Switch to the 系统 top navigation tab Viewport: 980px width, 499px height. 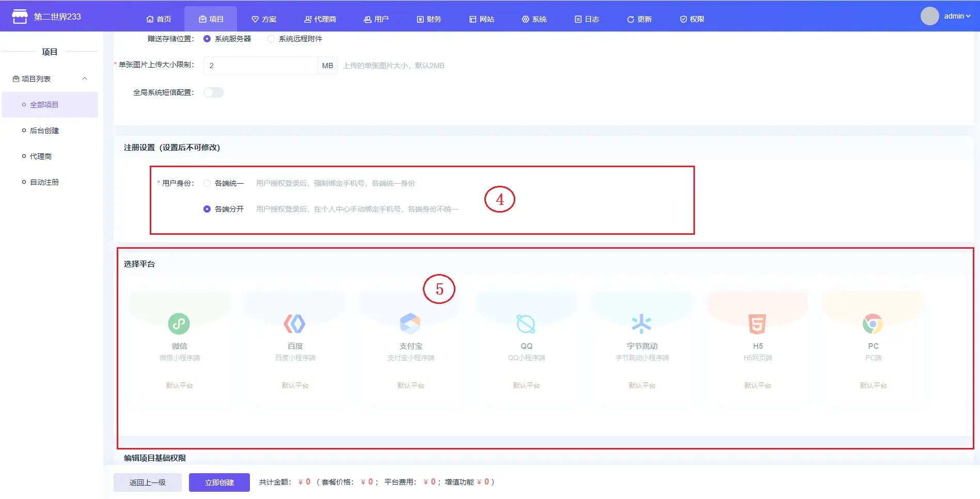(534, 19)
